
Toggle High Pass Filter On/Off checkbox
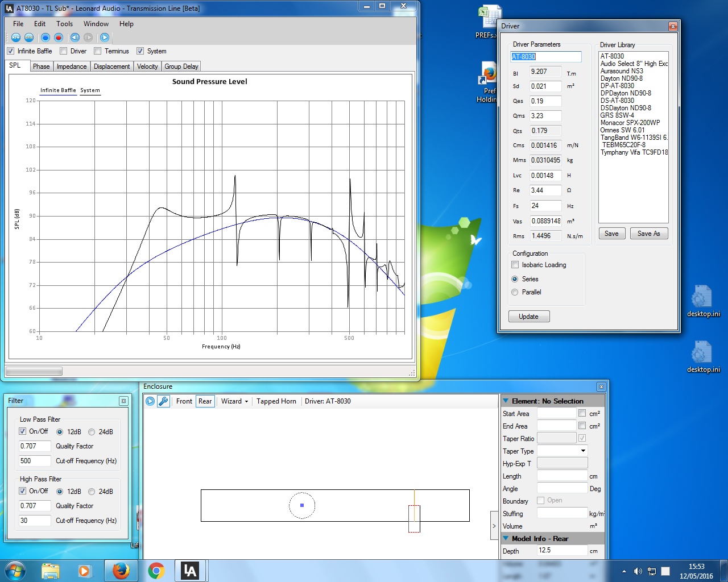pos(23,491)
